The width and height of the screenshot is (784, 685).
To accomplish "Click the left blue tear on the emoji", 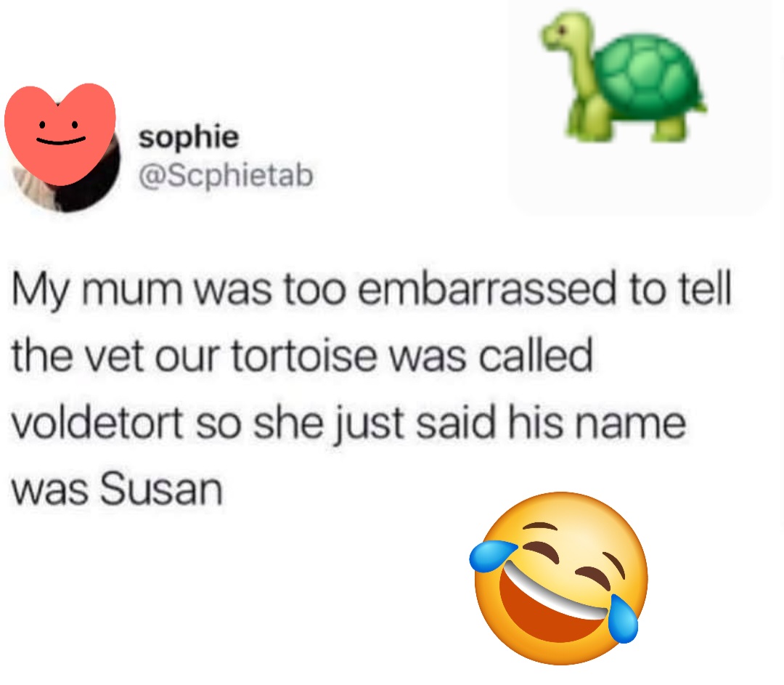I will pyautogui.click(x=492, y=554).
